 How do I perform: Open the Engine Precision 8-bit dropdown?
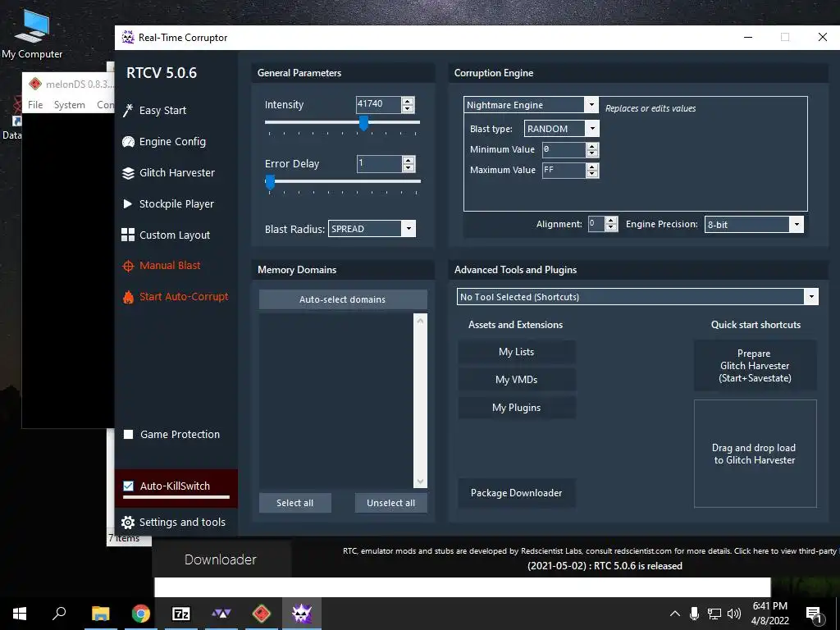point(796,225)
